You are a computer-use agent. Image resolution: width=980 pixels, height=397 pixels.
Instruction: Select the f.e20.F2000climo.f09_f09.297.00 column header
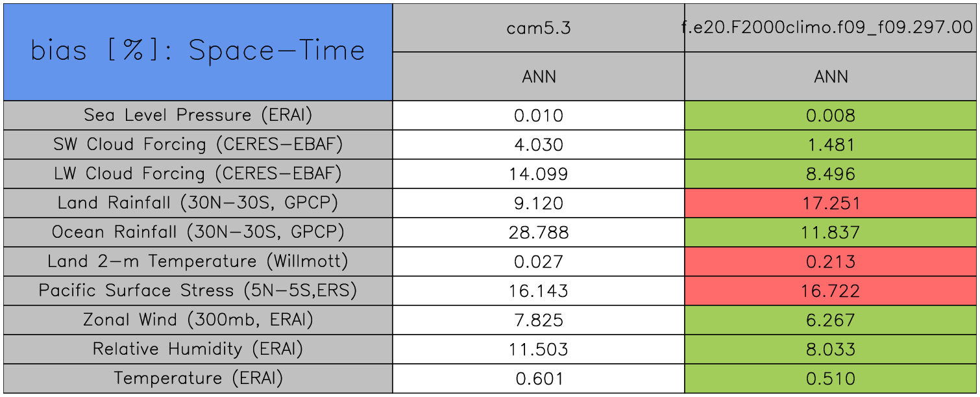click(831, 28)
